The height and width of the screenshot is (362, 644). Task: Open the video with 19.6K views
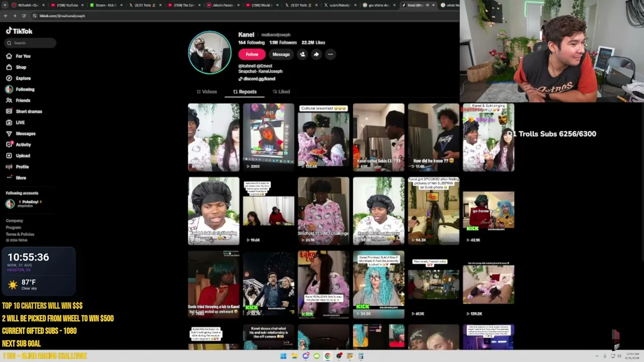click(269, 211)
